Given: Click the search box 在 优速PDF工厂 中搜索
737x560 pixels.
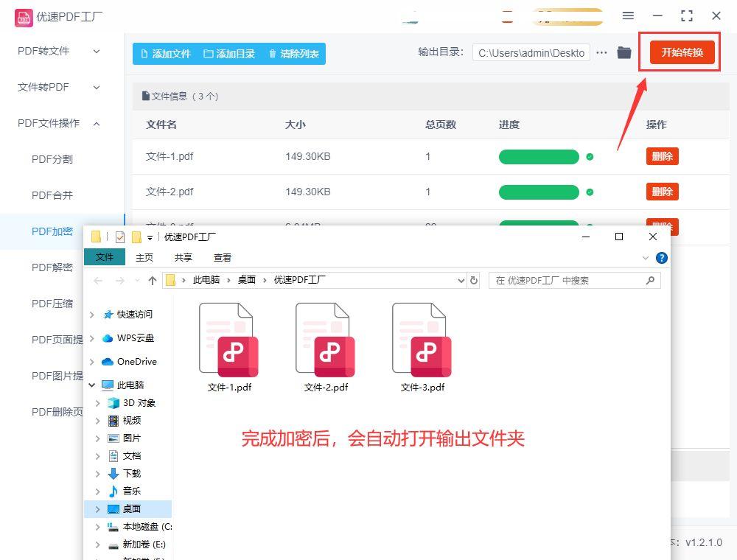Looking at the screenshot, I should tap(574, 281).
